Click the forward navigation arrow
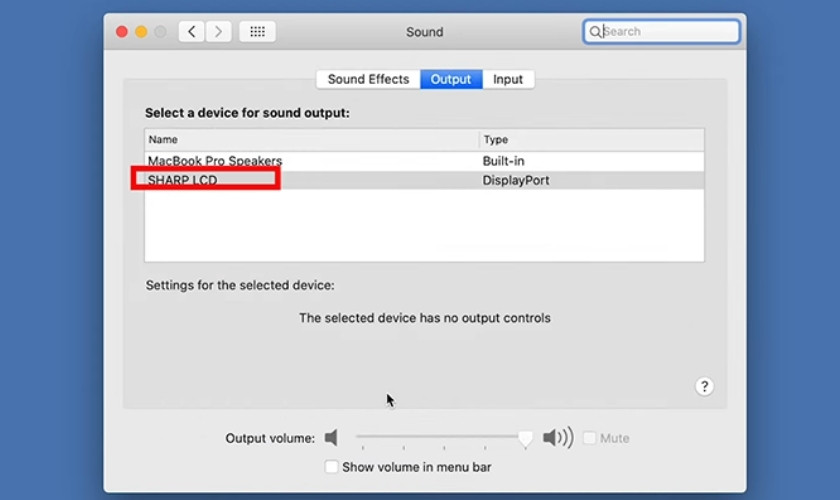Viewport: 840px width, 500px height. tap(219, 32)
